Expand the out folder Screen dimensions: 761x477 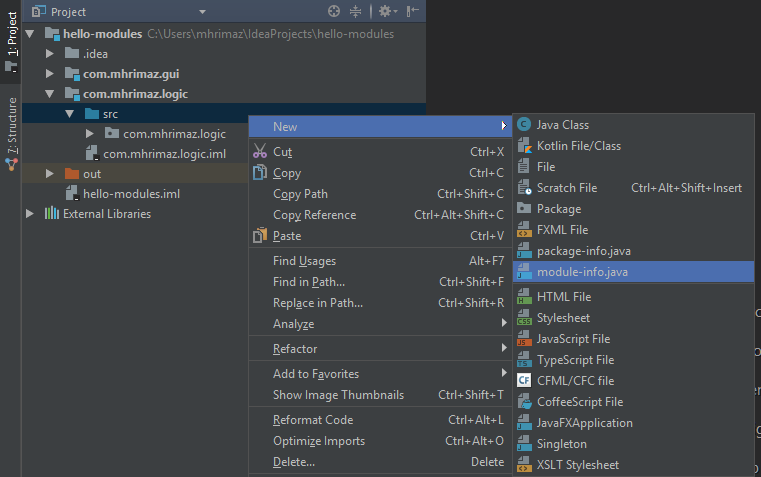[x=50, y=174]
